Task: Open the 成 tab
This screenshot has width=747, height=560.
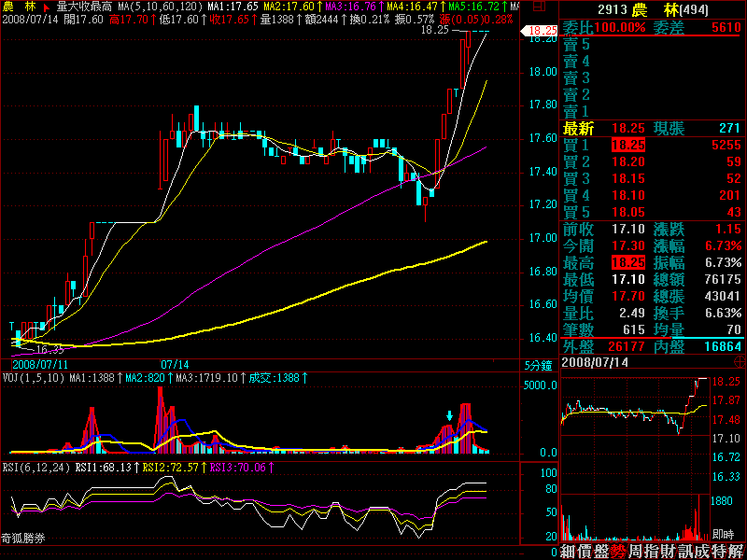Action: pyautogui.click(x=703, y=552)
